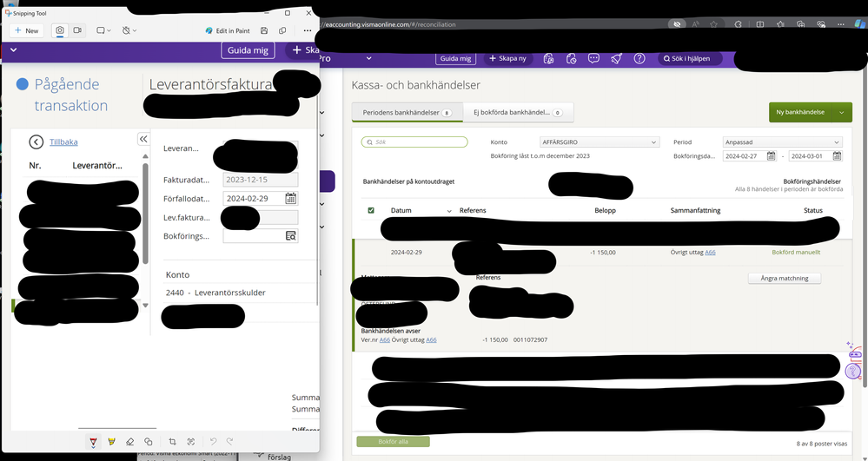The width and height of the screenshot is (868, 461).
Task: Click the save snip floppy disk icon
Action: pyautogui.click(x=264, y=30)
